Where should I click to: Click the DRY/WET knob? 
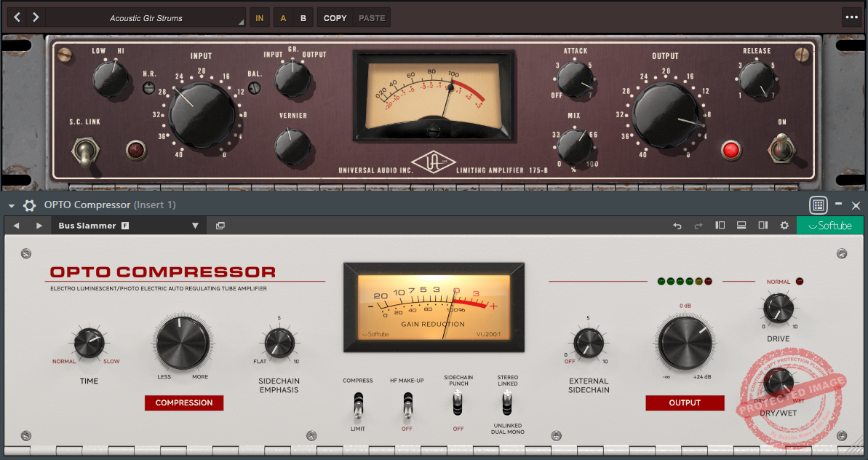(x=779, y=382)
